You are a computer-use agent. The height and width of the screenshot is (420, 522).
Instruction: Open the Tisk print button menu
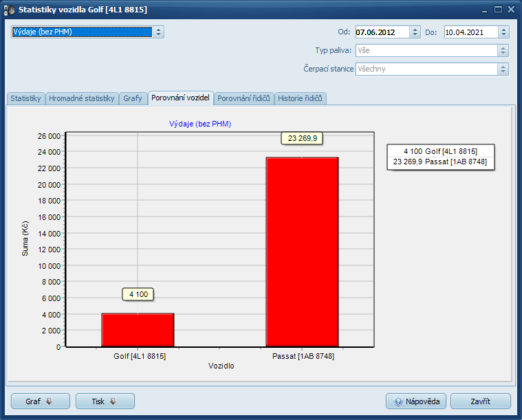[x=105, y=401]
